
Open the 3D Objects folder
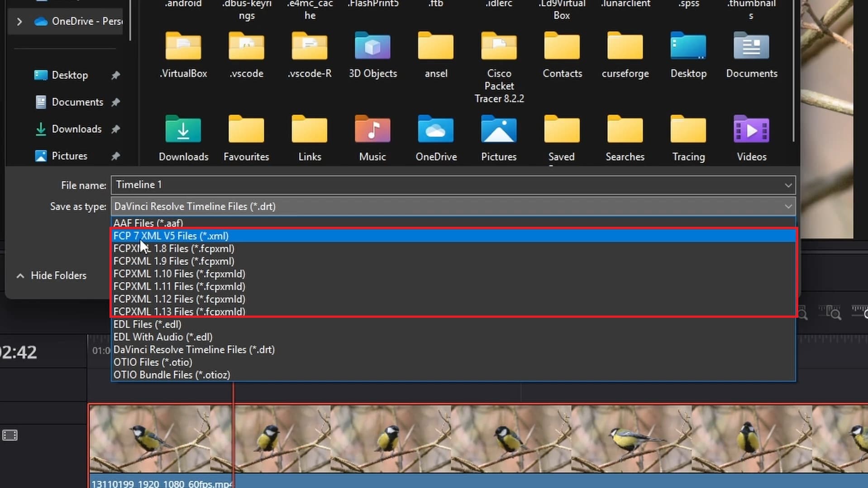point(372,55)
